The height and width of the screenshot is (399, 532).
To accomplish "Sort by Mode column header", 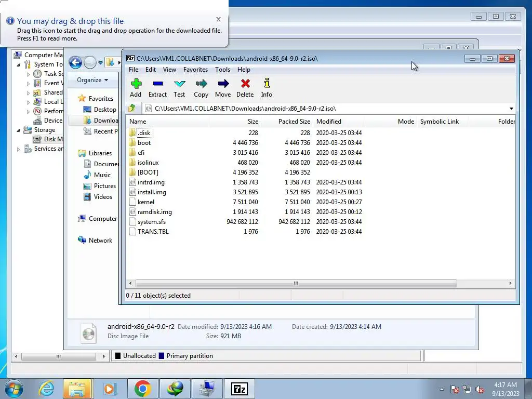I will pos(391,122).
